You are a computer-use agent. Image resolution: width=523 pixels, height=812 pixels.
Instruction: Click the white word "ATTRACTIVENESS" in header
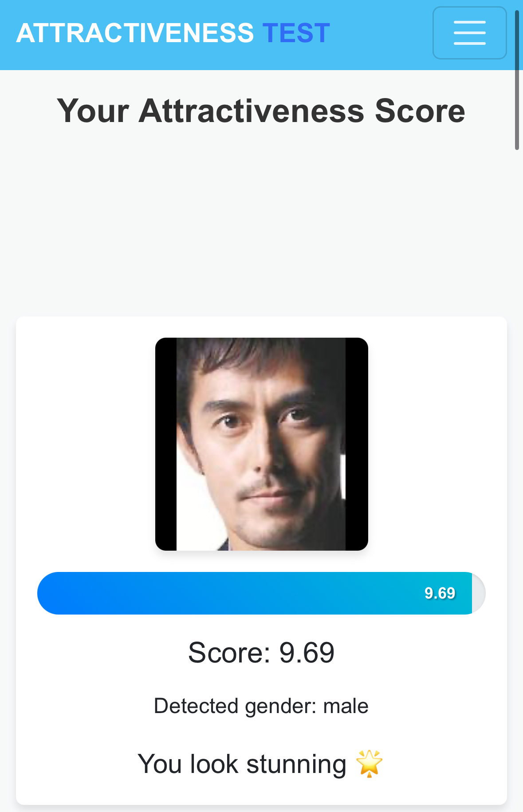point(135,33)
